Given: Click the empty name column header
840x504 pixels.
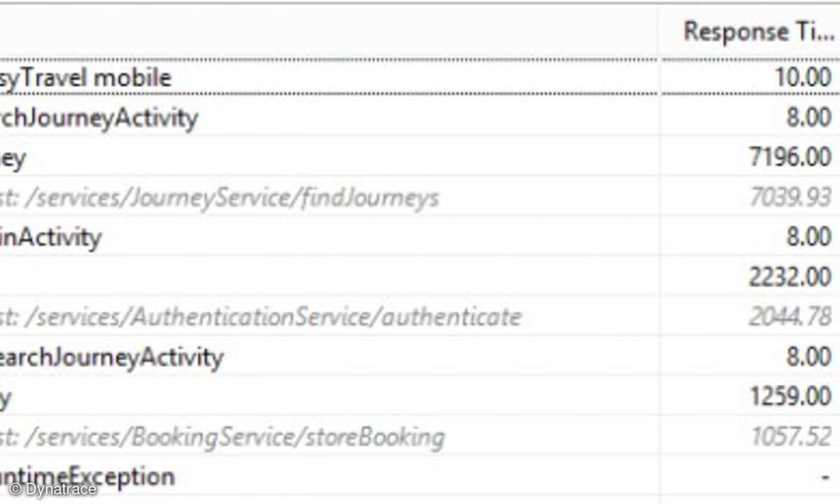Looking at the screenshot, I should coord(329,31).
